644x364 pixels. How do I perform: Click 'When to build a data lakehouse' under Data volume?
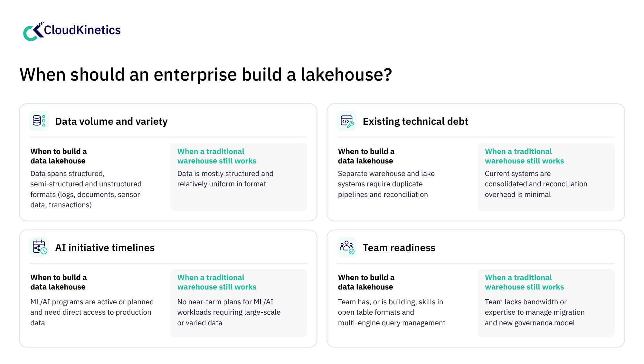point(59,156)
